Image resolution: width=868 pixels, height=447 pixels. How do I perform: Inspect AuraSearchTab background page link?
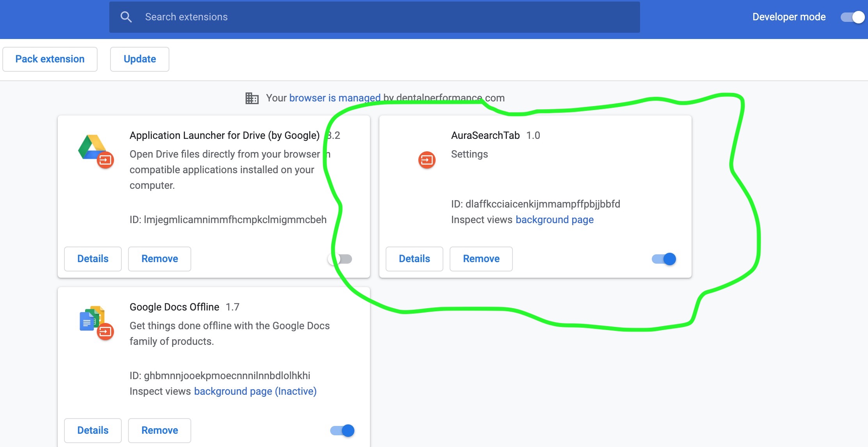[x=555, y=220]
